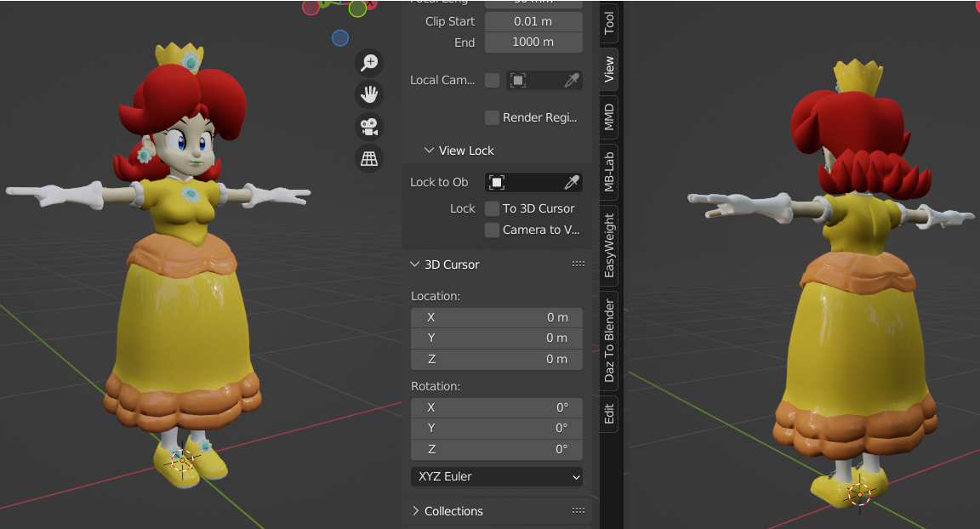980x529 pixels.
Task: Open the MB-Lab sidebar tab
Action: (609, 172)
